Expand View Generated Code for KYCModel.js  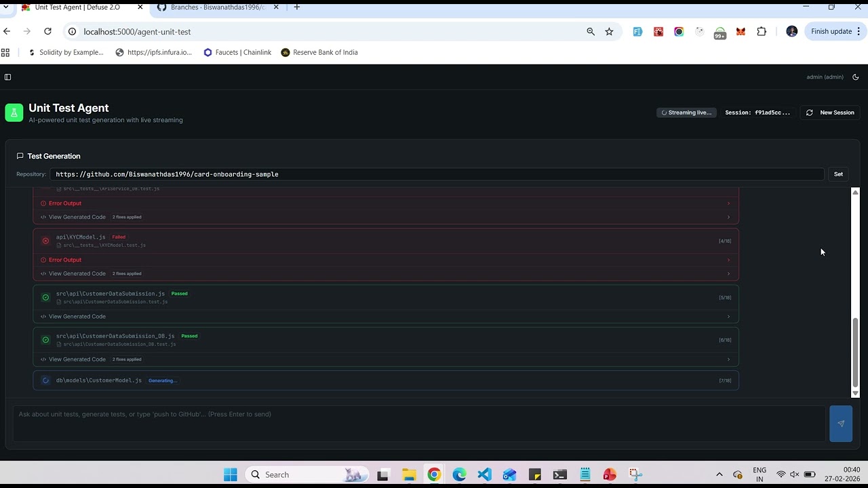(x=386, y=274)
